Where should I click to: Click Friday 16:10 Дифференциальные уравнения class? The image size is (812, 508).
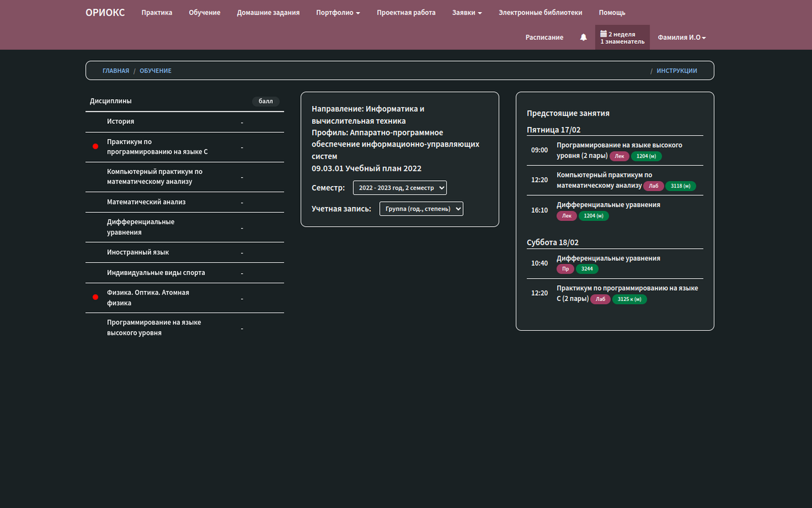(608, 205)
